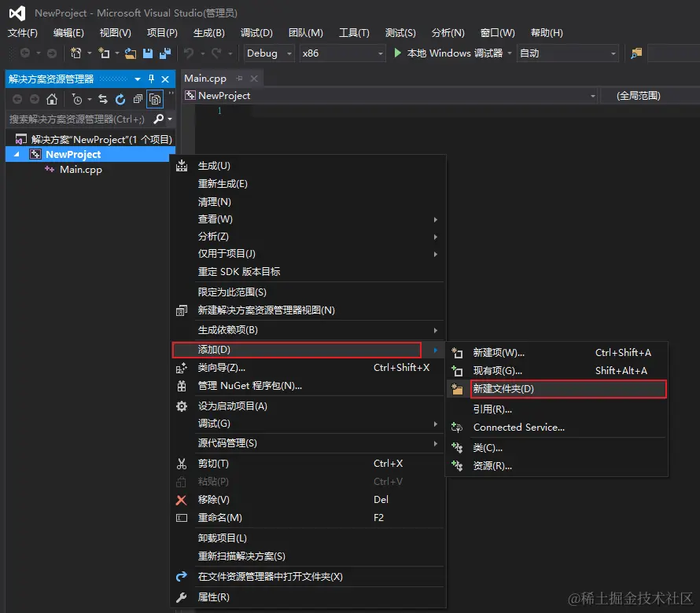Click the New Project toolbar icon
The image size is (700, 613).
point(76,53)
